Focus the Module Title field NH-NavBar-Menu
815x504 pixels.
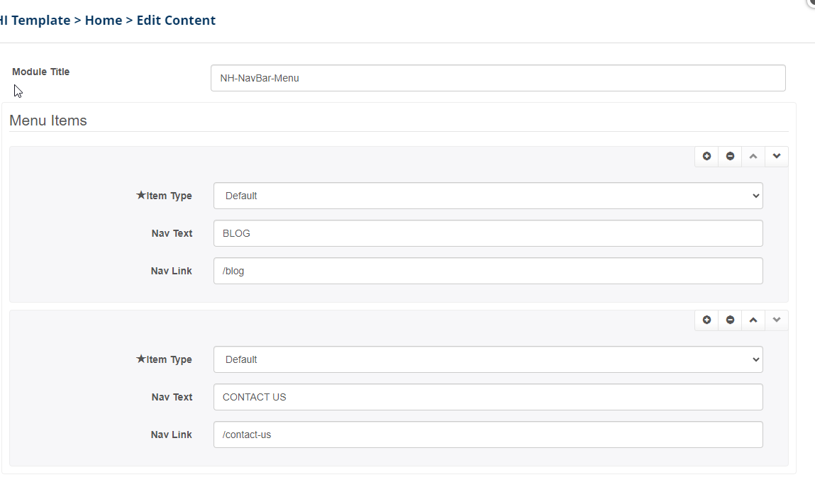(x=498, y=79)
